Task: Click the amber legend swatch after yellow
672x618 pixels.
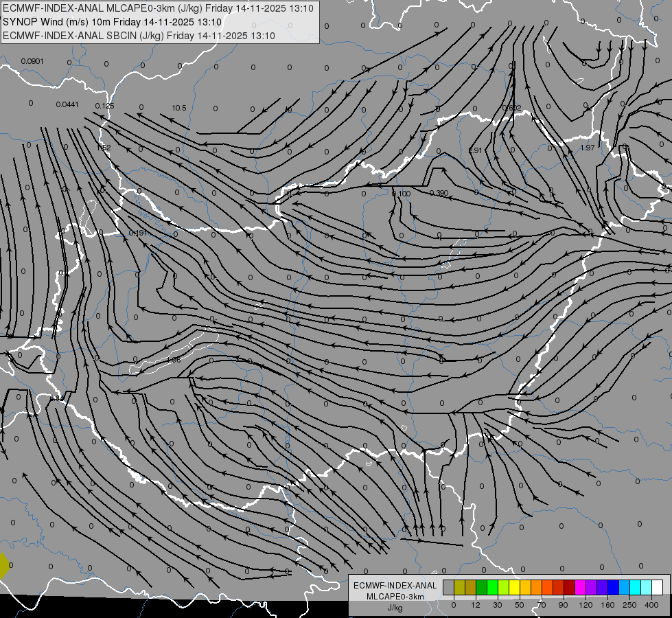Action: 525,587
